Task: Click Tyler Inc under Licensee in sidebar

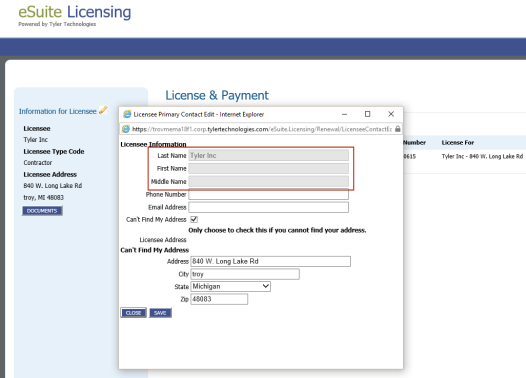Action: [x=36, y=140]
